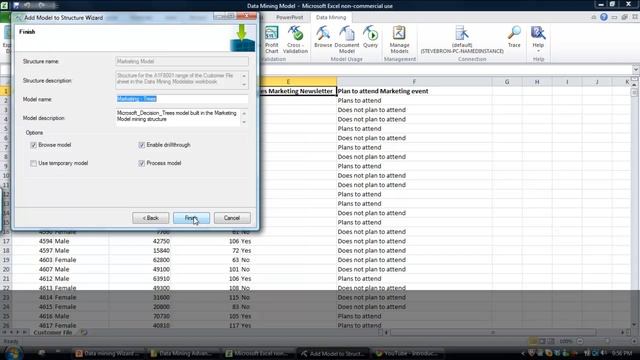Click the Windows Start orb
Image resolution: width=640 pixels, height=360 pixels.
[x=13, y=353]
